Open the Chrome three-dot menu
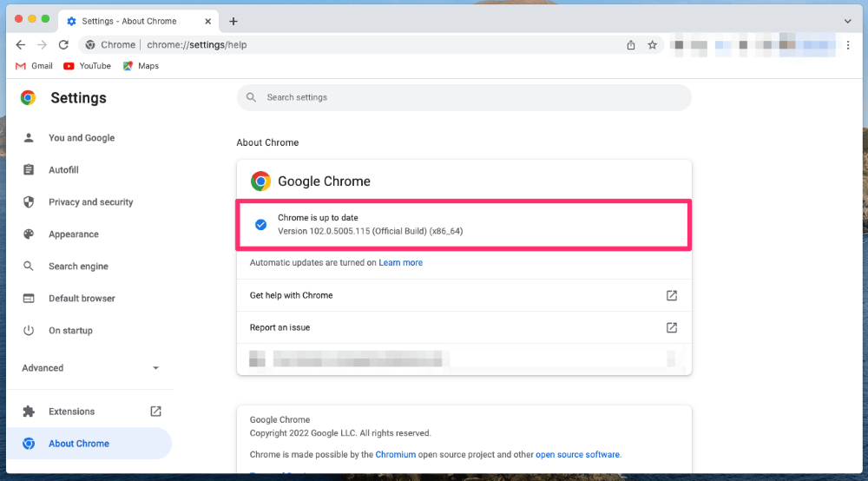The image size is (868, 481). pos(848,45)
